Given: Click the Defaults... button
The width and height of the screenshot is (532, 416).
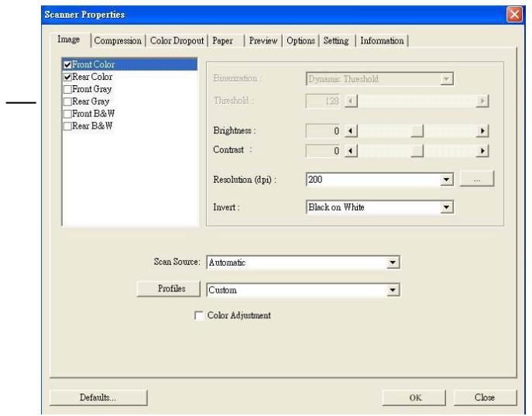Looking at the screenshot, I should click(98, 397).
